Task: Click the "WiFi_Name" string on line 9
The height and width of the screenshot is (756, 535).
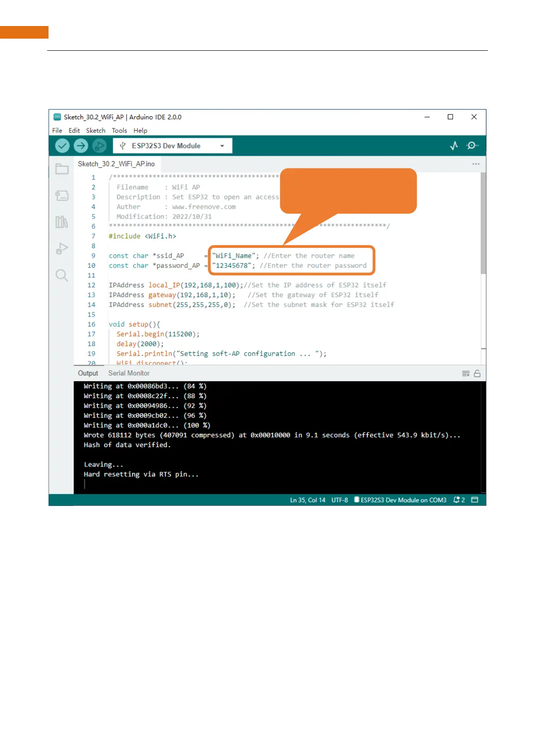Action: point(234,256)
